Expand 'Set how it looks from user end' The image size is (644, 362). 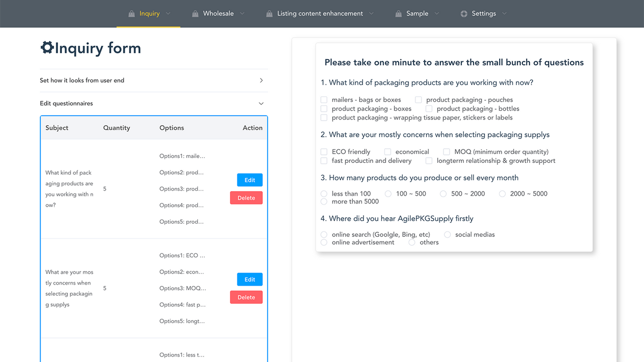pos(154,80)
